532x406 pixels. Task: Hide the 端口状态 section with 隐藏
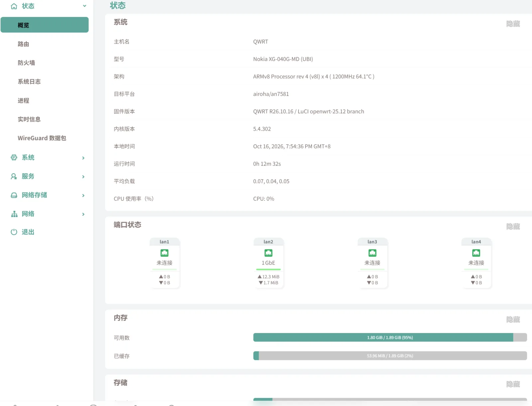click(513, 227)
